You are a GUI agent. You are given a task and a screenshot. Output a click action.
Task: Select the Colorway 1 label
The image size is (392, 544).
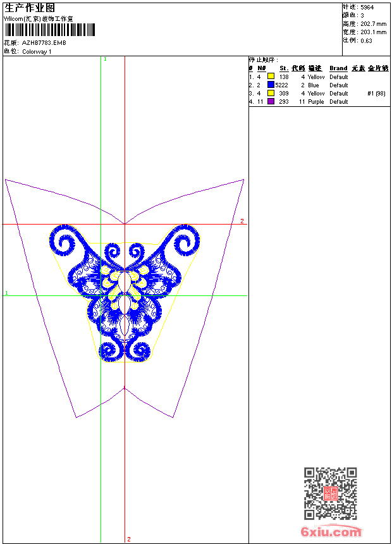coord(37,52)
